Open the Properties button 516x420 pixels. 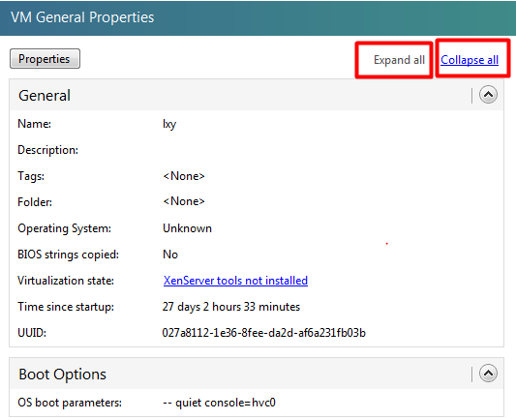45,58
